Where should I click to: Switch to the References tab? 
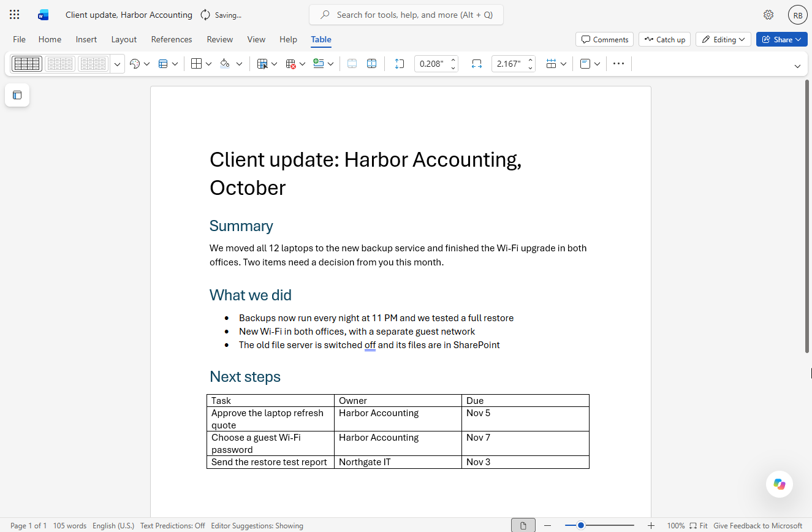tap(172, 39)
